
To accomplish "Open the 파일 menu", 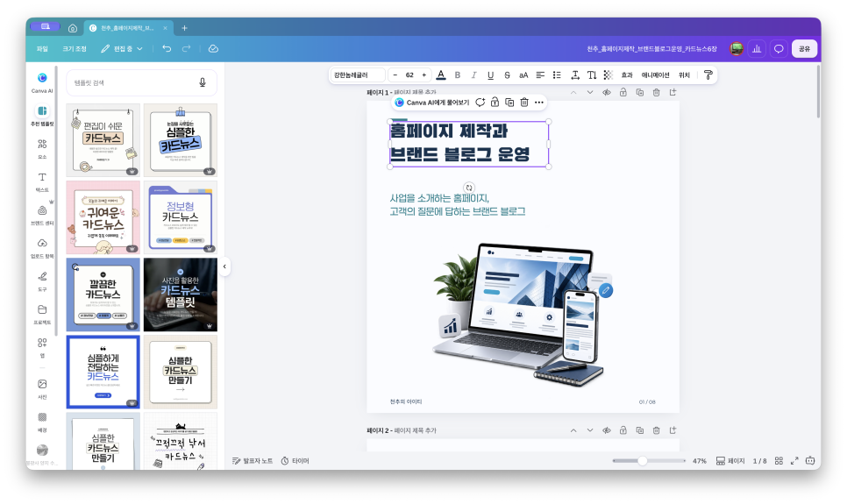I will point(42,48).
